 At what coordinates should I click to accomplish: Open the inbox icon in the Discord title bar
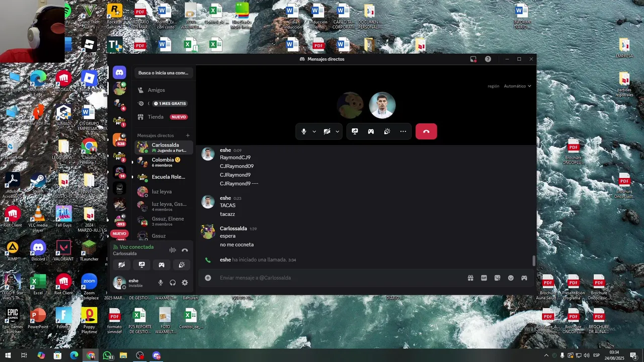(x=473, y=59)
